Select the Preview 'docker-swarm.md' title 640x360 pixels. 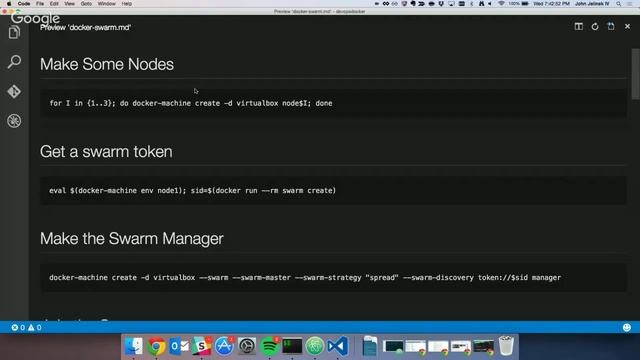tap(85, 27)
